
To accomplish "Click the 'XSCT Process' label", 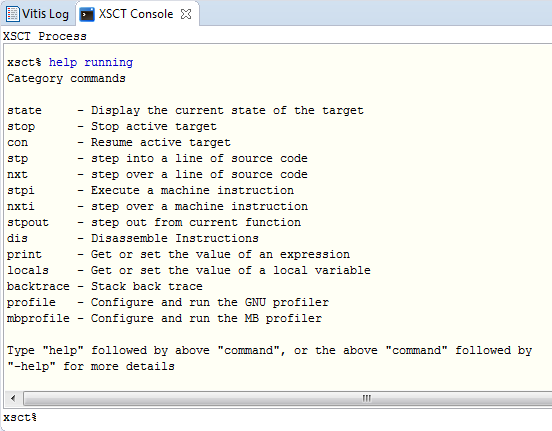I will pos(45,36).
